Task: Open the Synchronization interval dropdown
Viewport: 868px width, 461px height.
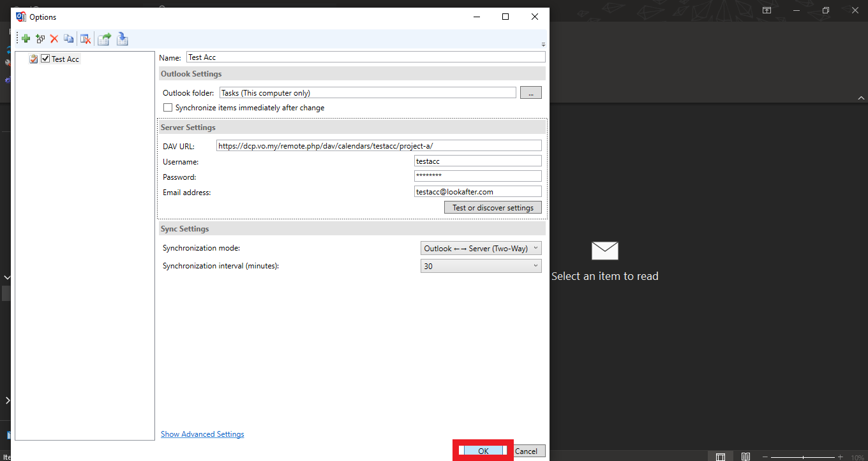Action: pos(481,266)
